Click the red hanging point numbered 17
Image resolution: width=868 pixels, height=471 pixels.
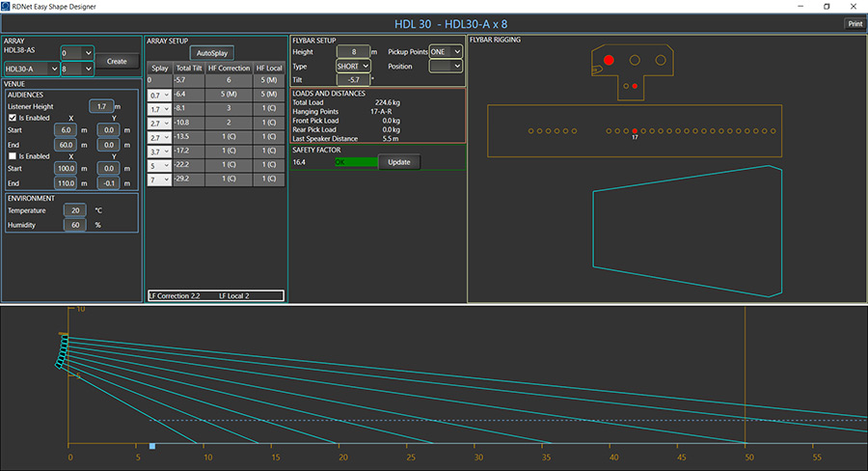(x=635, y=131)
